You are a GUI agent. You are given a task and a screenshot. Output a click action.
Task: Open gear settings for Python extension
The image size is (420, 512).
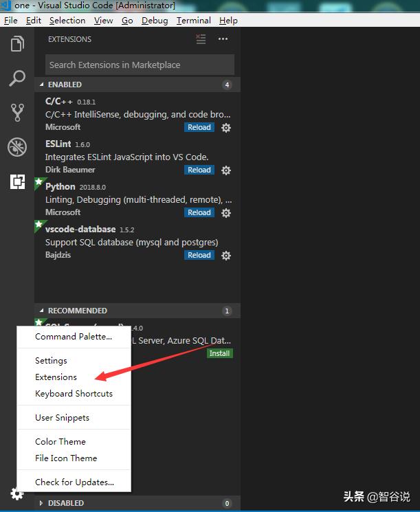pos(226,213)
